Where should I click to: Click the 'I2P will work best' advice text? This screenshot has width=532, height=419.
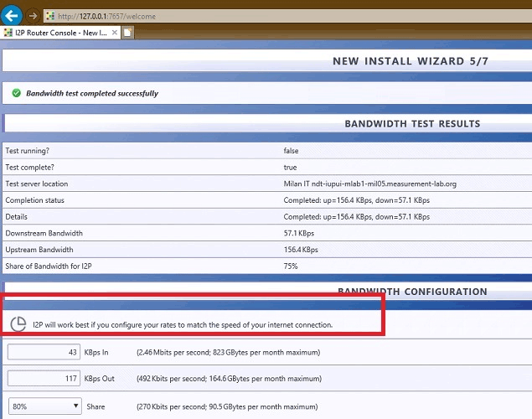[183, 324]
